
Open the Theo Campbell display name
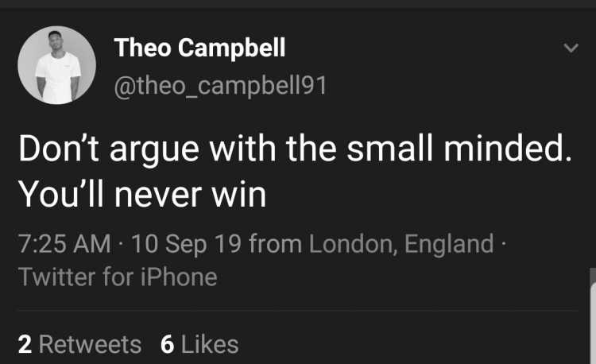tap(199, 48)
